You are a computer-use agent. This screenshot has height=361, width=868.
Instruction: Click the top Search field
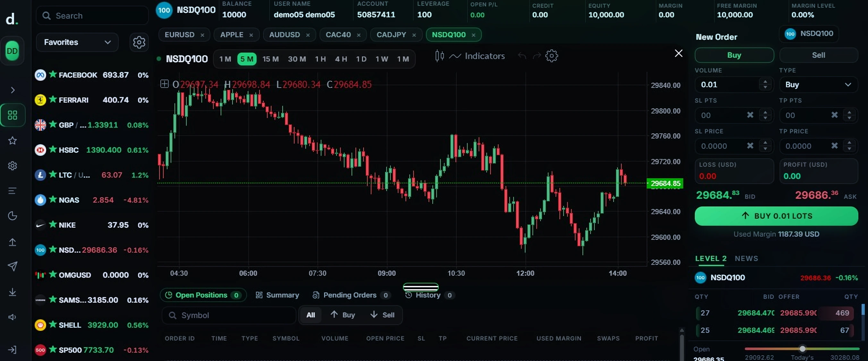point(92,15)
